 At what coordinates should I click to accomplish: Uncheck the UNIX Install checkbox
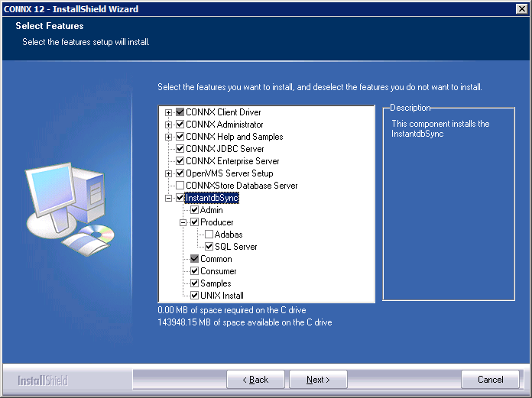(x=194, y=296)
